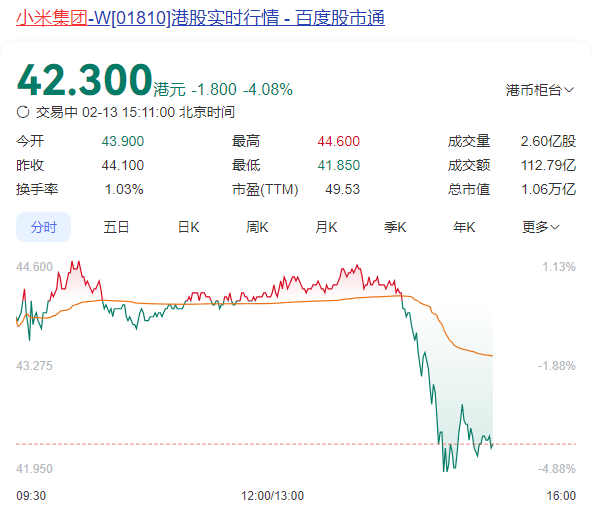Click the 最低 value 41.850
This screenshot has width=592, height=508.
point(339,165)
